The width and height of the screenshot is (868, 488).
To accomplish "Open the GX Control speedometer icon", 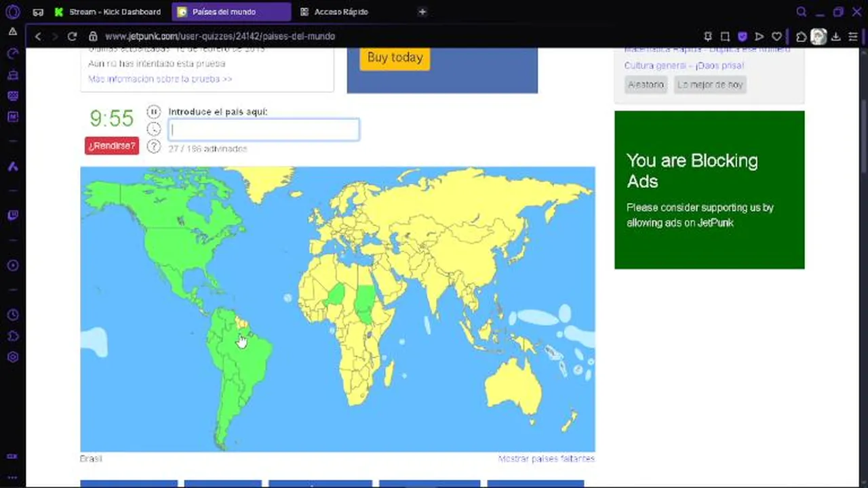I will click(x=13, y=53).
